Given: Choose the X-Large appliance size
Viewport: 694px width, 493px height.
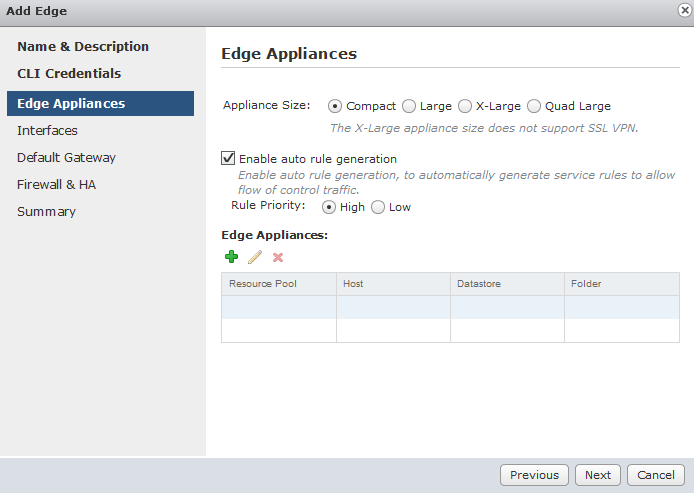Looking at the screenshot, I should pyautogui.click(x=465, y=106).
